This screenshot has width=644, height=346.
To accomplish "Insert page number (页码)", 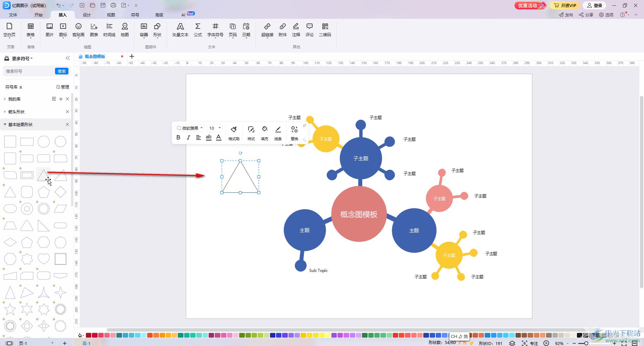I will click(233, 30).
